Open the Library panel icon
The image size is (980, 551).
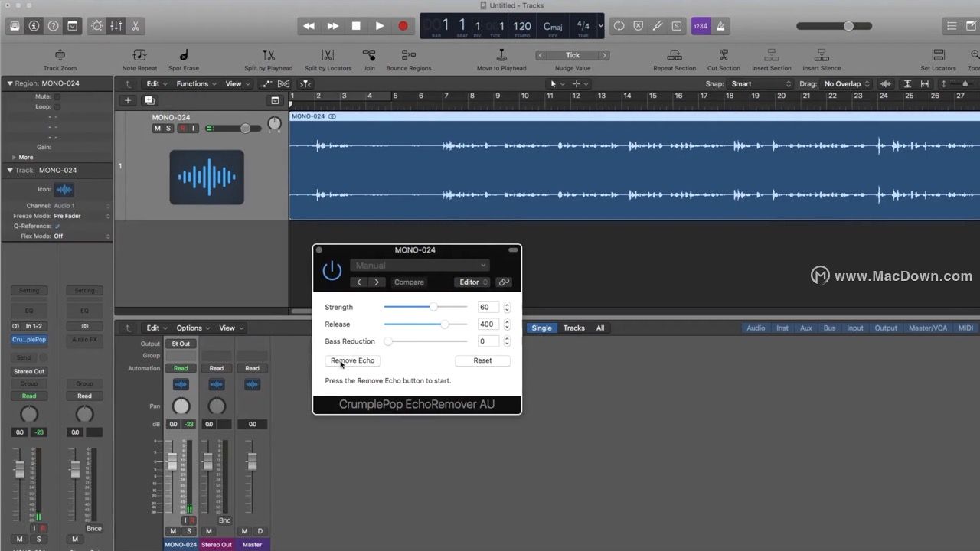point(15,26)
